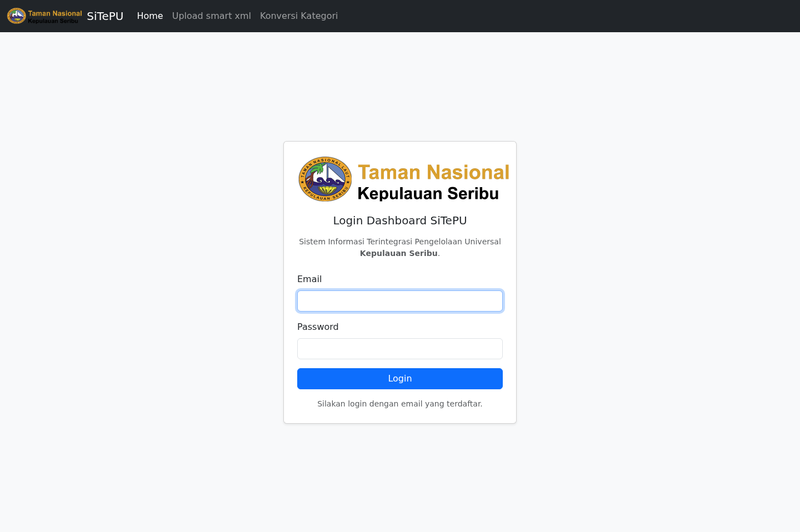Viewport: 800px width, 532px height.
Task: Click the Taman Nasional logo in navbar
Action: tap(44, 16)
